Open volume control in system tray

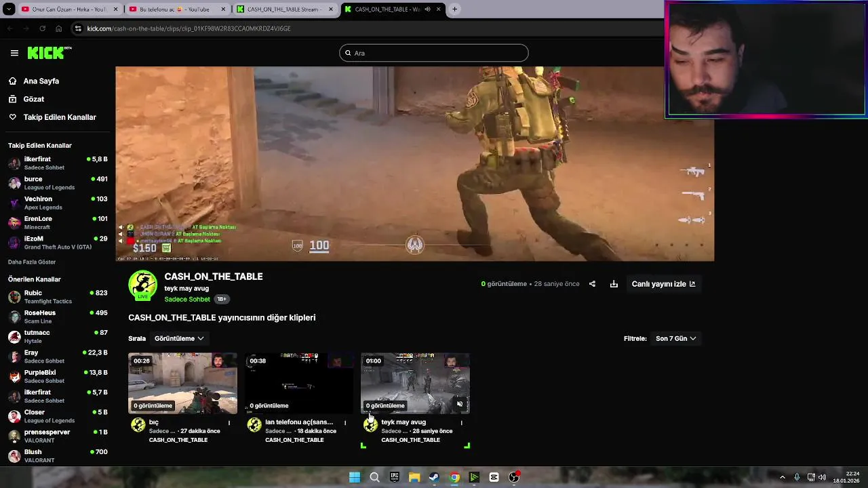(x=823, y=477)
